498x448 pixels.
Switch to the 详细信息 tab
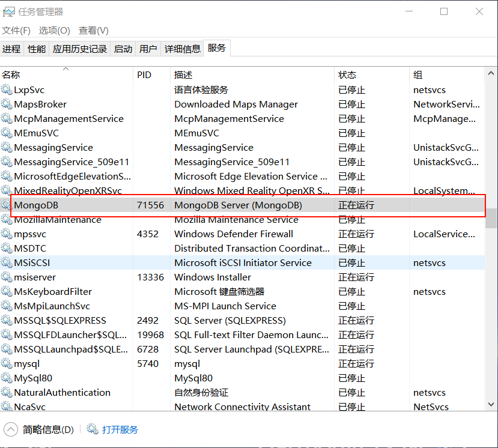tap(182, 49)
